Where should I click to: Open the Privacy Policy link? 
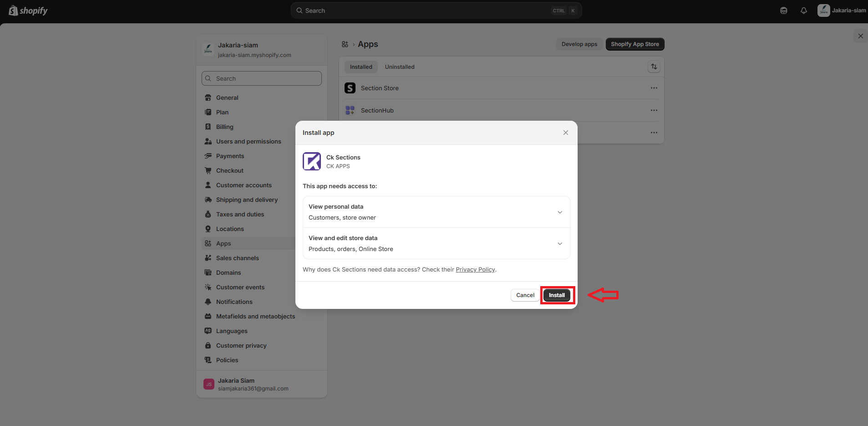pyautogui.click(x=475, y=270)
